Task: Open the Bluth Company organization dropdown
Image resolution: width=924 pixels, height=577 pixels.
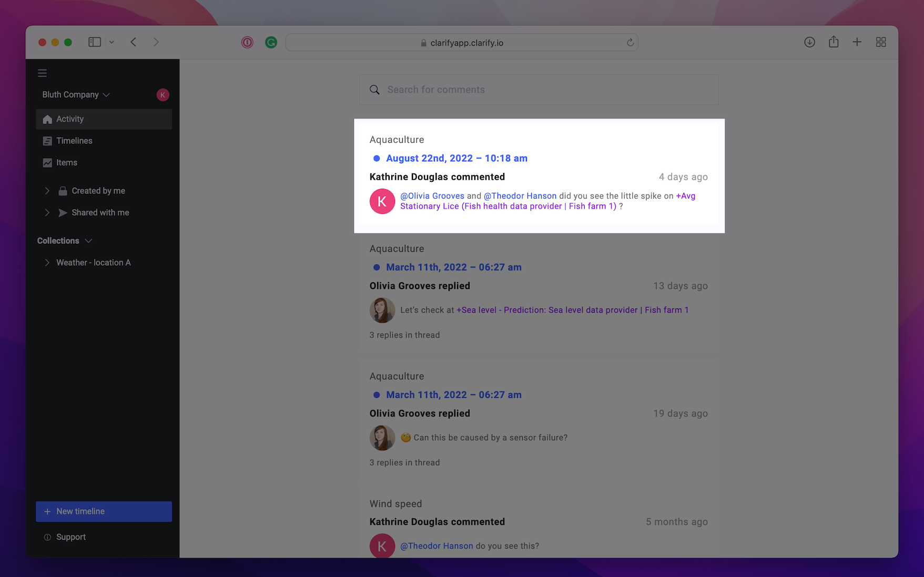Action: [76, 95]
